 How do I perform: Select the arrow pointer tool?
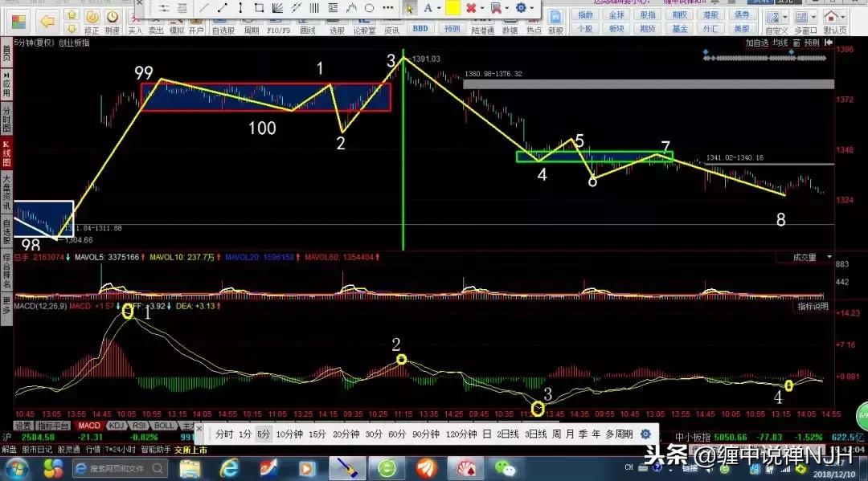pyautogui.click(x=409, y=8)
